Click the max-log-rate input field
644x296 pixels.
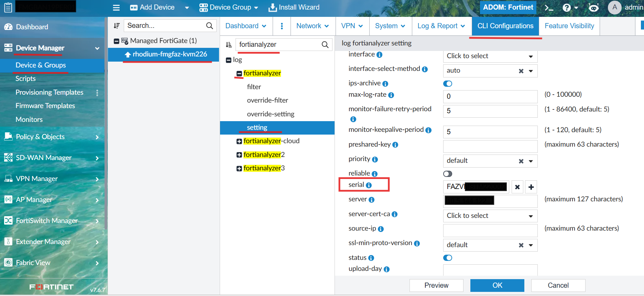tap(490, 97)
